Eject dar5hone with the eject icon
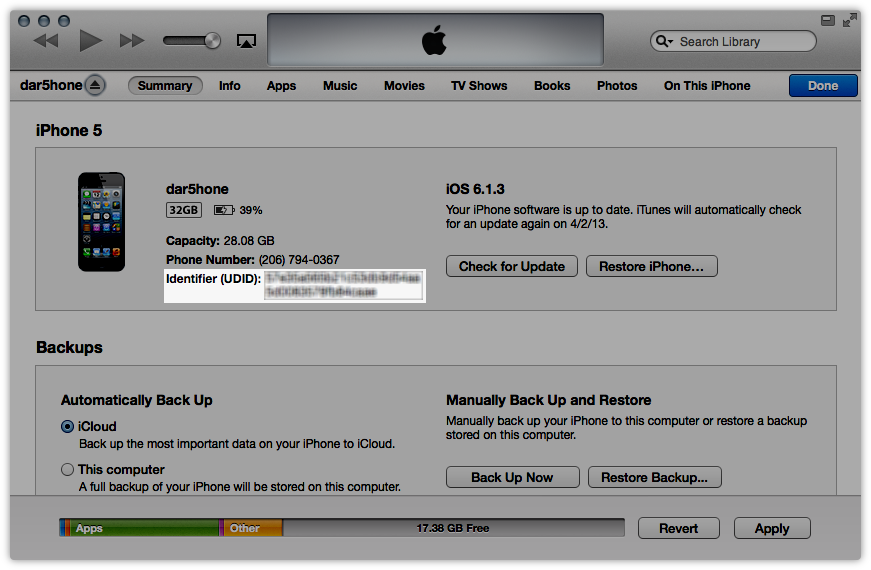The height and width of the screenshot is (570, 871). (x=95, y=85)
